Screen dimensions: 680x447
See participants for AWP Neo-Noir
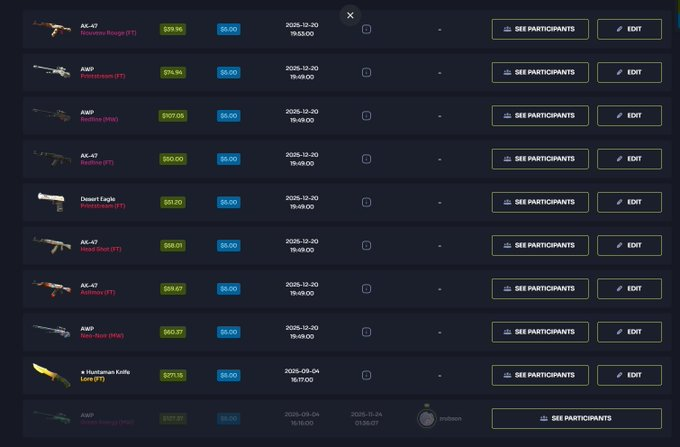[x=540, y=332]
